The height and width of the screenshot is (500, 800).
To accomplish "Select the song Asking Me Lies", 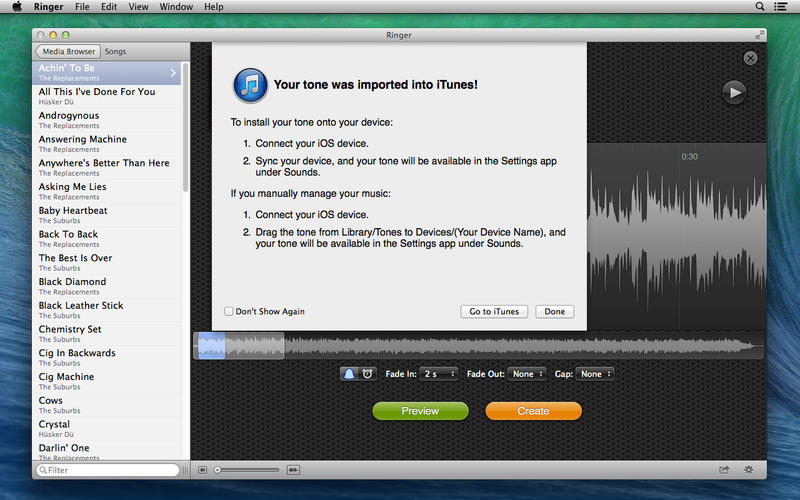I will [x=106, y=191].
